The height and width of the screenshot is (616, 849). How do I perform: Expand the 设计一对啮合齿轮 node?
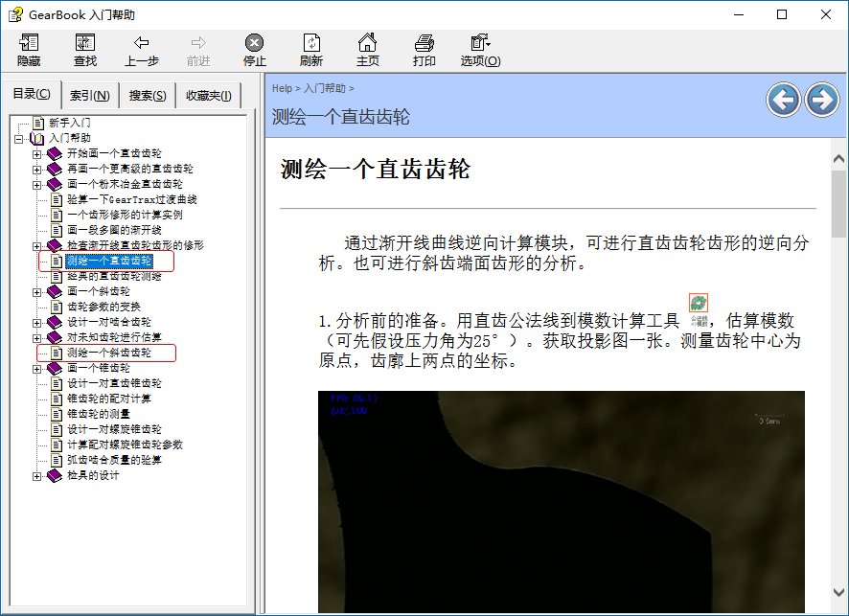[x=36, y=323]
